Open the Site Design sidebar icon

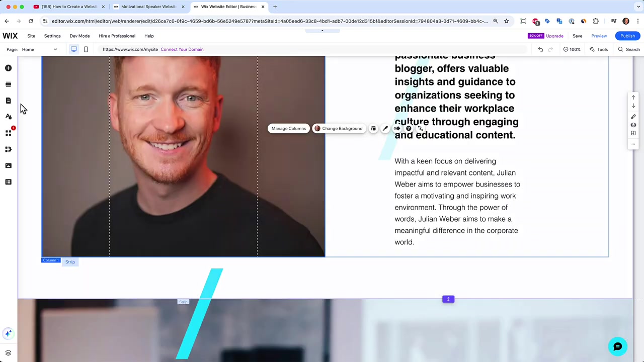click(8, 117)
